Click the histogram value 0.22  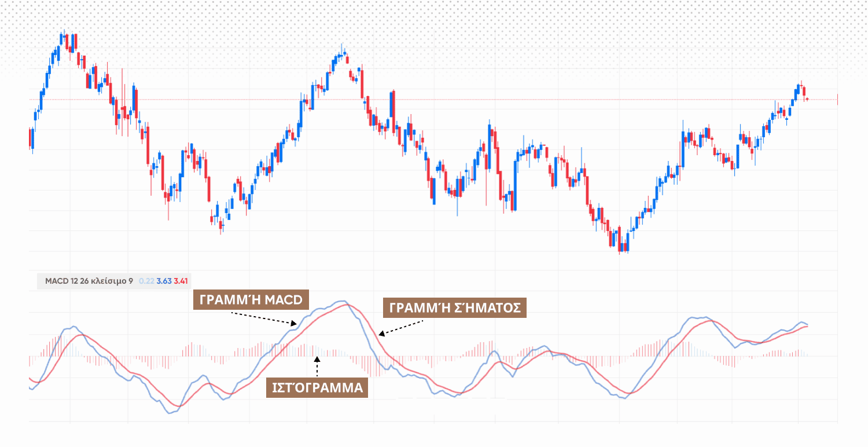pyautogui.click(x=146, y=281)
